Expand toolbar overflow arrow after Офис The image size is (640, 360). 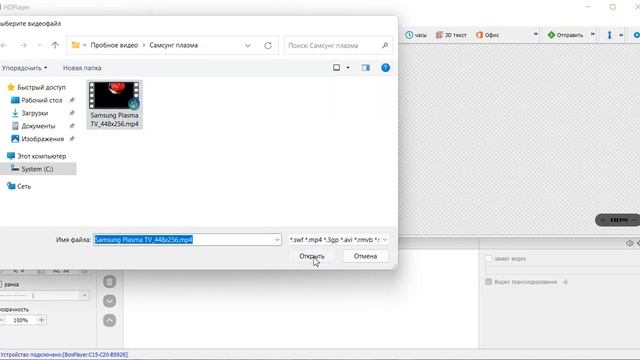click(536, 34)
